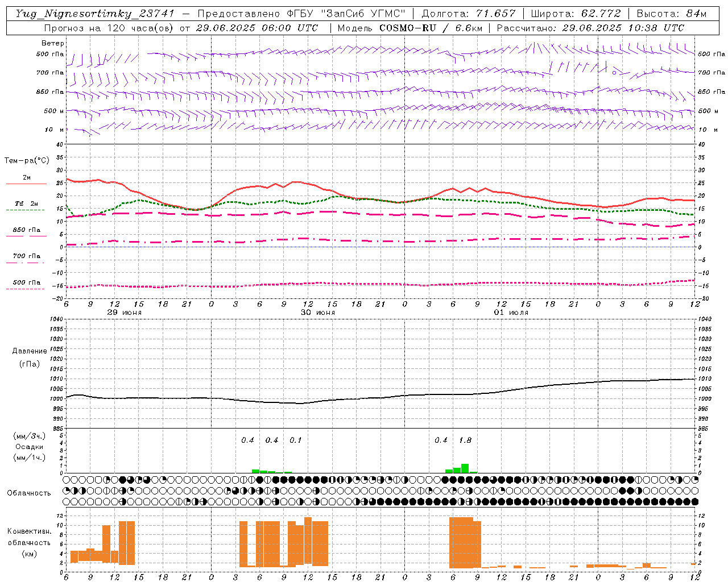Select the red 2м legend line sample
Screen dimensions: 728x582
tap(26, 184)
